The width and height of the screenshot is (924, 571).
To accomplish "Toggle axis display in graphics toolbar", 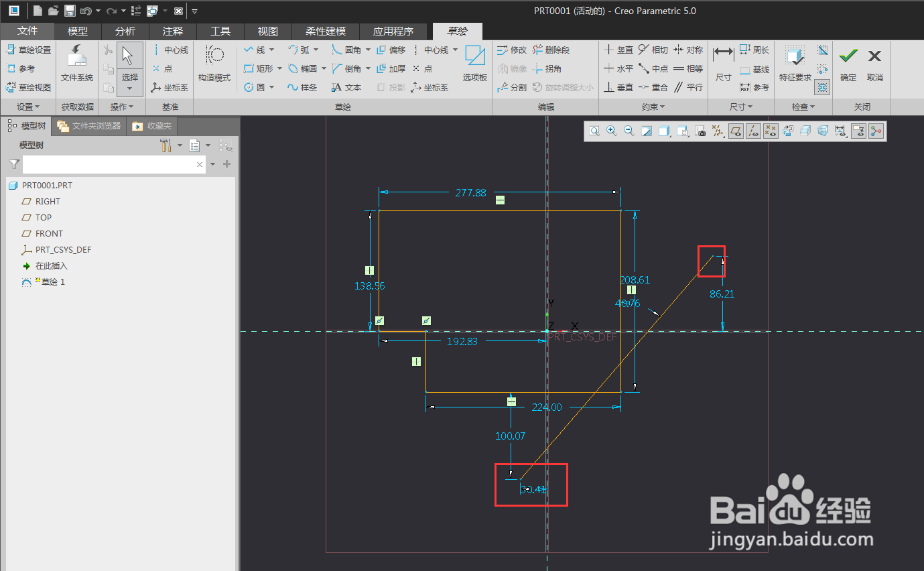I will click(x=753, y=131).
